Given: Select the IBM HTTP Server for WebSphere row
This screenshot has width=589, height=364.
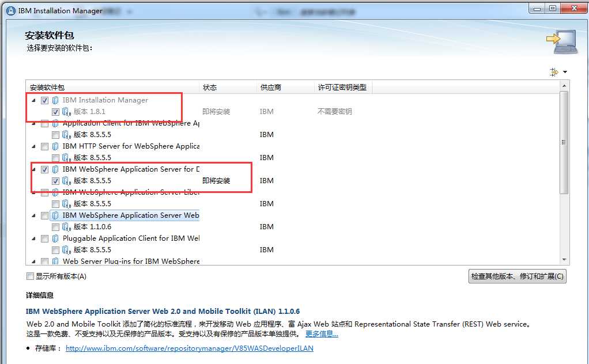Looking at the screenshot, I should (x=131, y=146).
